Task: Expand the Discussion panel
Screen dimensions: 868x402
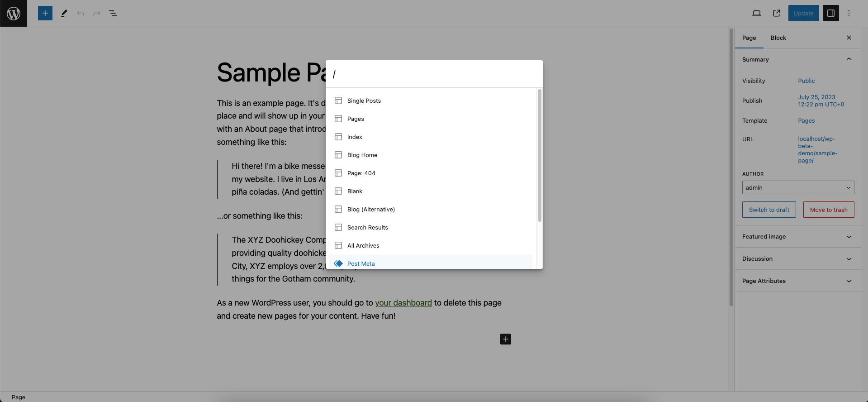Action: point(798,258)
